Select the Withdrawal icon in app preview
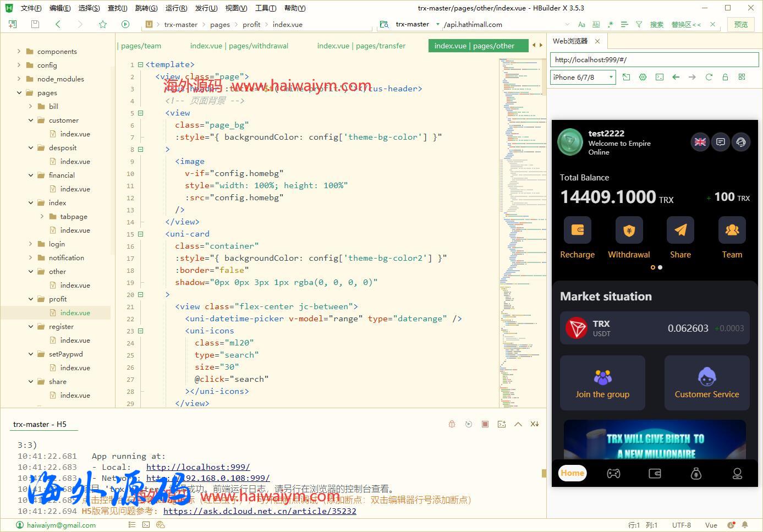 tap(629, 230)
